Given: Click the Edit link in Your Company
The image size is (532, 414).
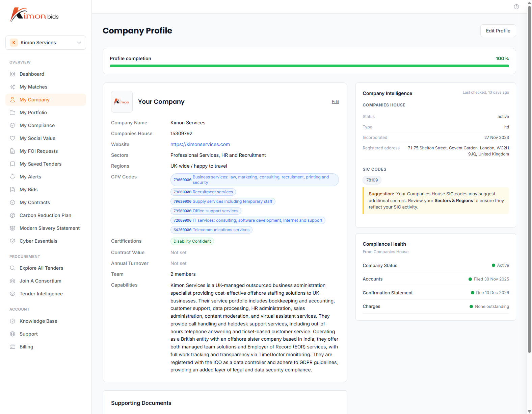Looking at the screenshot, I should pos(335,102).
